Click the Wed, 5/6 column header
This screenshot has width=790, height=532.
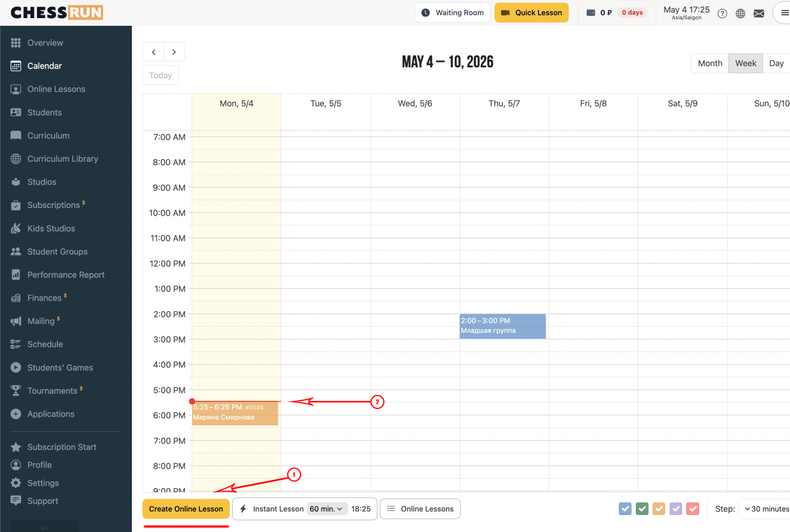[415, 104]
